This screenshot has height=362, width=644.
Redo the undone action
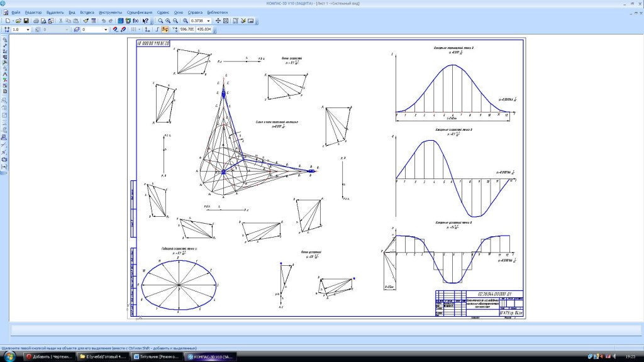[111, 21]
